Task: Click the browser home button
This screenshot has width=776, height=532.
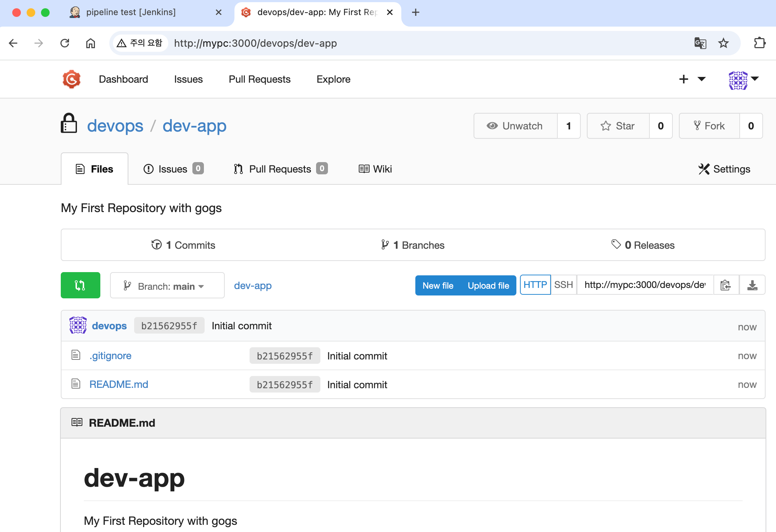Action: 90,43
